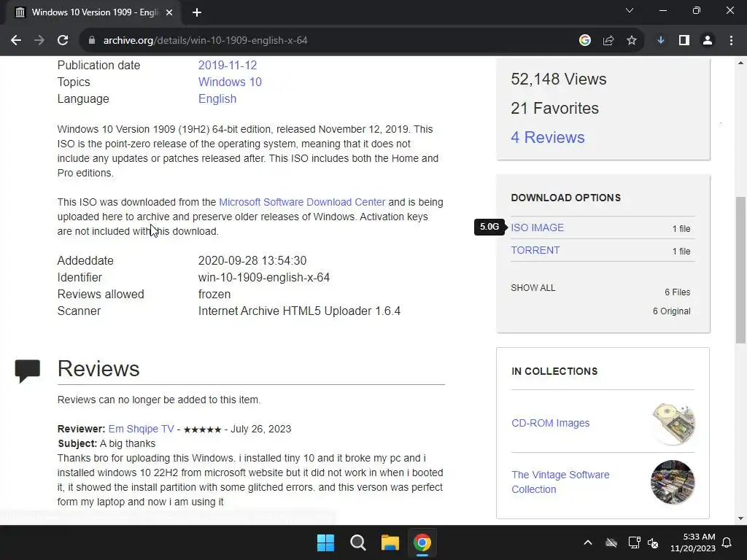Click the Reviews speech bubble icon
This screenshot has height=560, width=747.
(28, 371)
